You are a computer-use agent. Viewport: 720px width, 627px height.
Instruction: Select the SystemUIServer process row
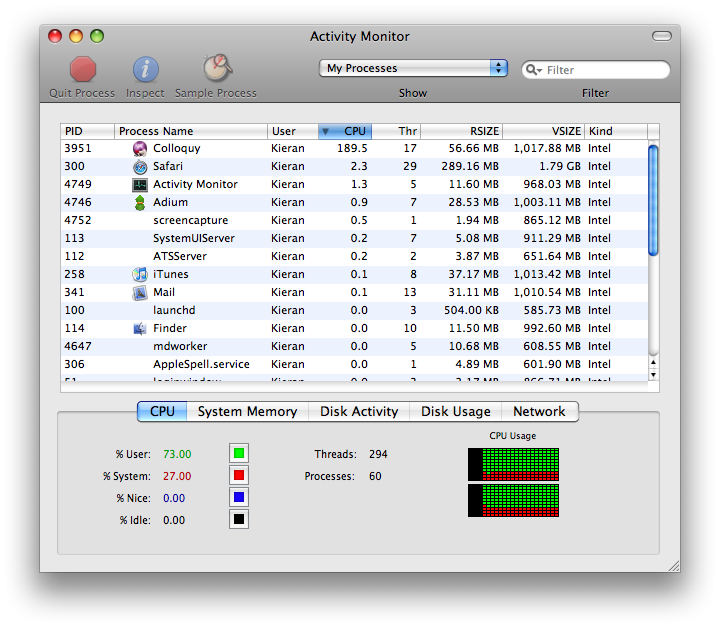354,238
